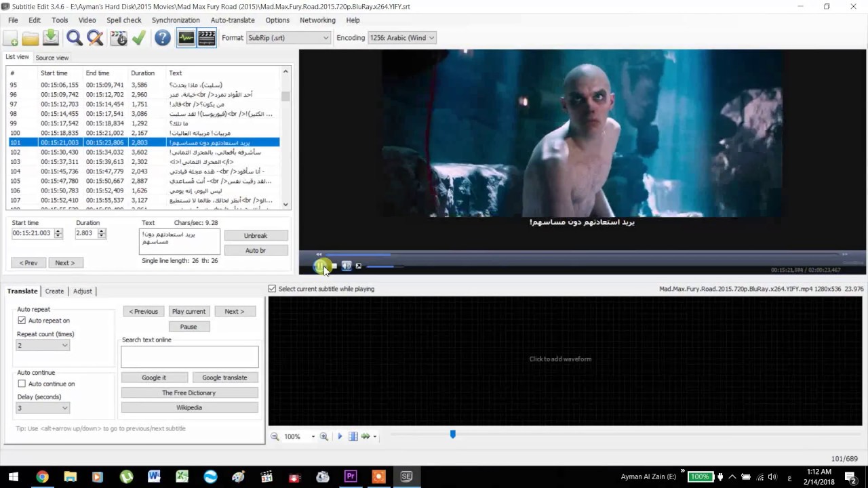
Task: Open the Repeat count dropdown
Action: coord(43,345)
